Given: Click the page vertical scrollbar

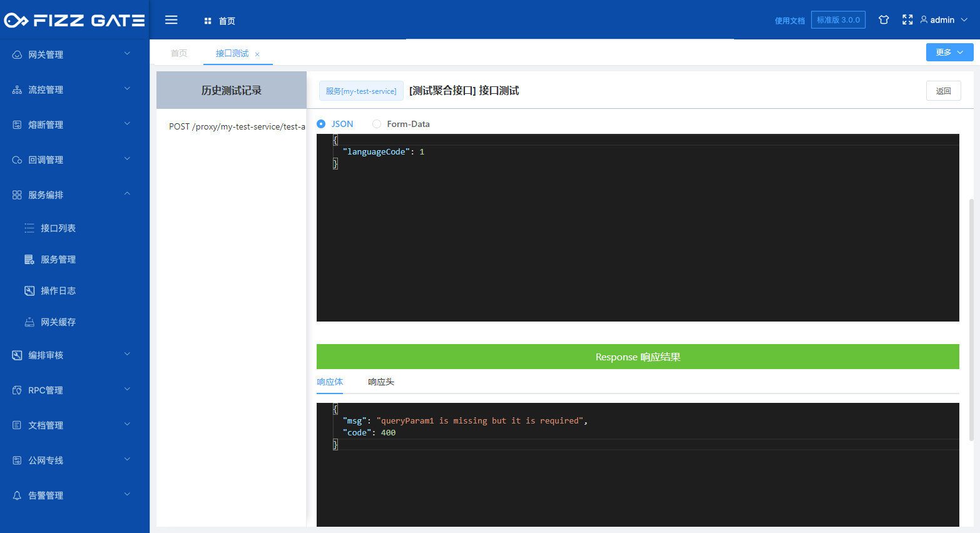Looking at the screenshot, I should click(971, 320).
